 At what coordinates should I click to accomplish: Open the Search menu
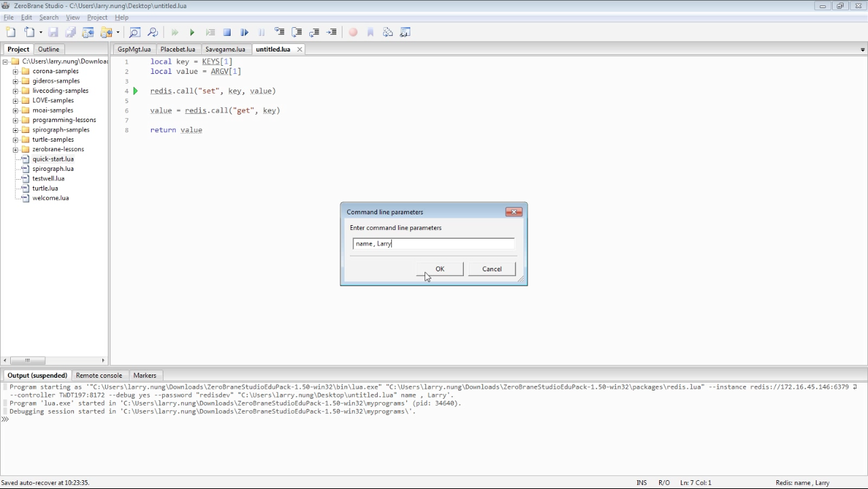(x=49, y=17)
